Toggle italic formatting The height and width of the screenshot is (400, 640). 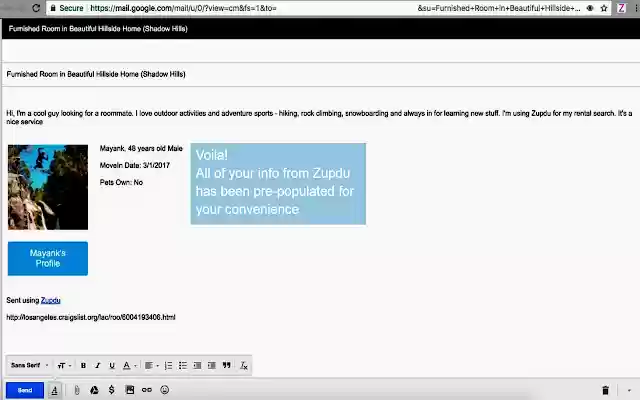tap(98, 366)
